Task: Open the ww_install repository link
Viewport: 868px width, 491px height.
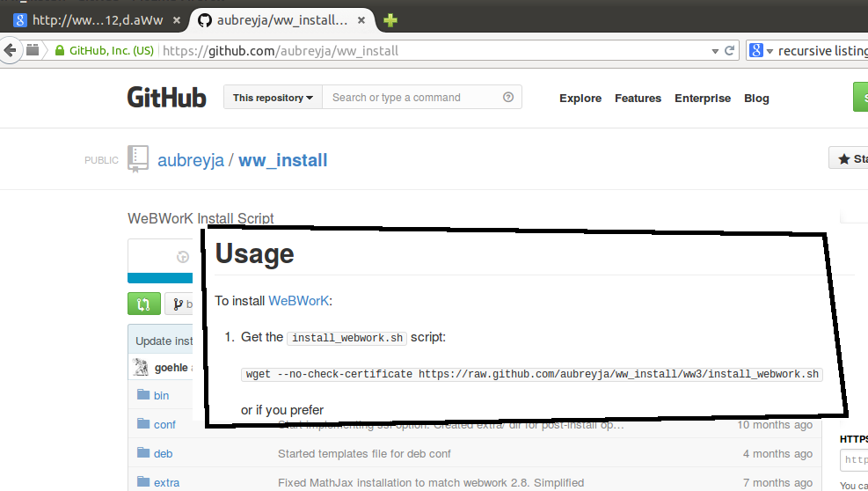Action: pos(283,160)
